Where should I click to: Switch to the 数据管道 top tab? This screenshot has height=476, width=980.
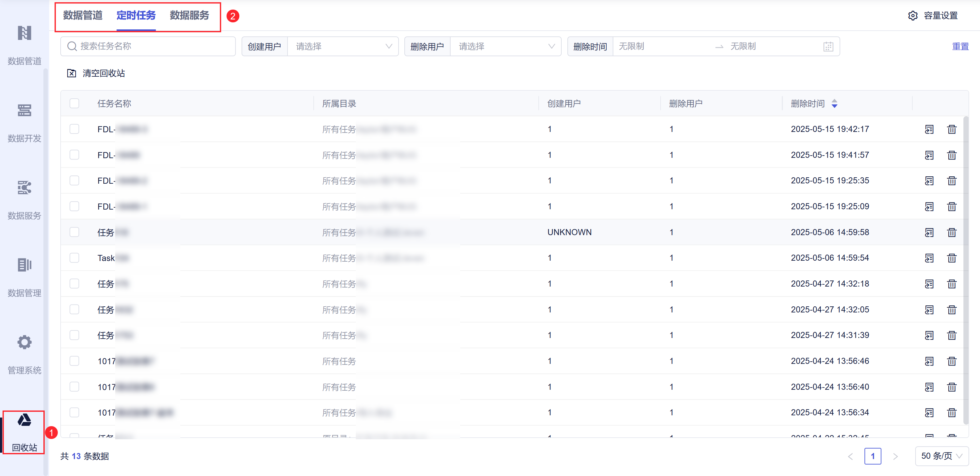point(83,15)
